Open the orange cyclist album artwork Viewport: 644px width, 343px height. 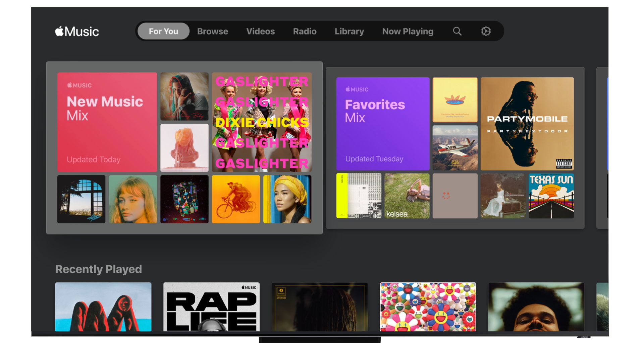235,199
